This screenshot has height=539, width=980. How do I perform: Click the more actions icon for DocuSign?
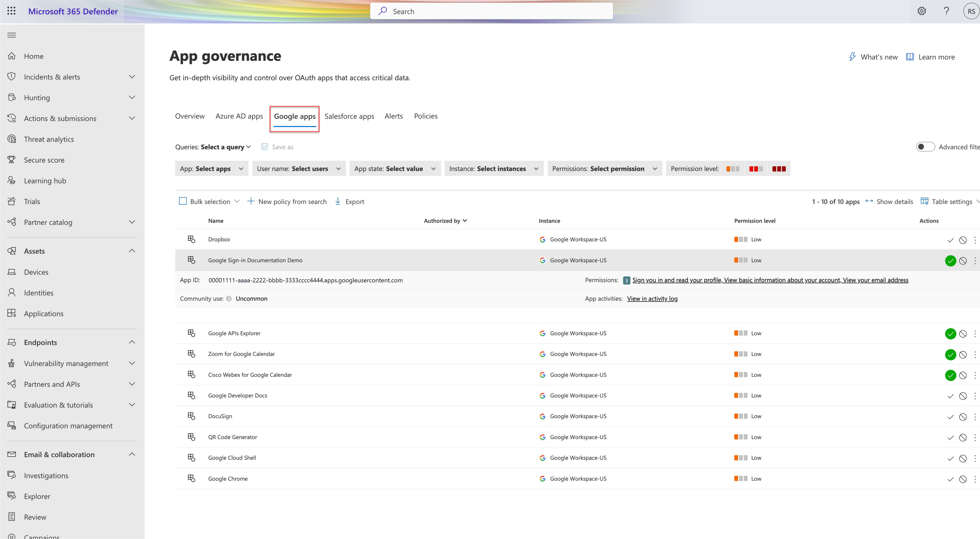coord(974,416)
